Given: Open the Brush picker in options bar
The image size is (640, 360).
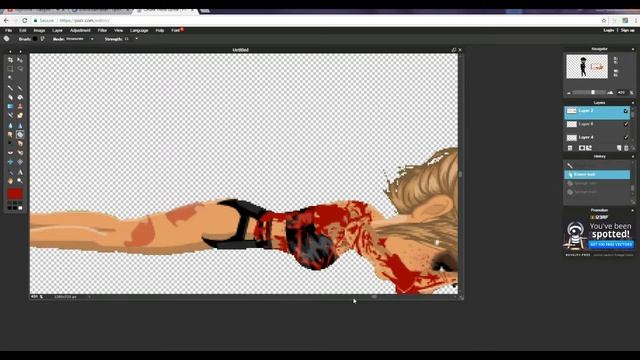Looking at the screenshot, I should 35,39.
